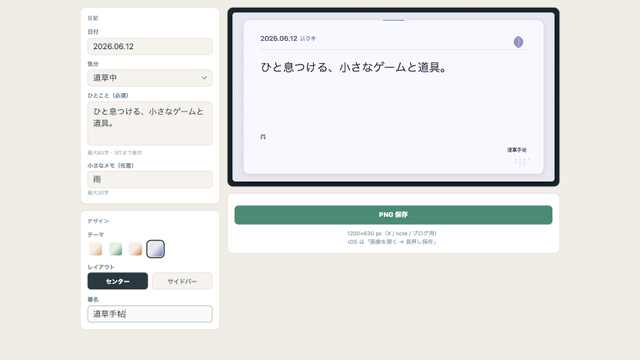Save the card with PNG 保存
The width and height of the screenshot is (640, 360).
click(393, 215)
